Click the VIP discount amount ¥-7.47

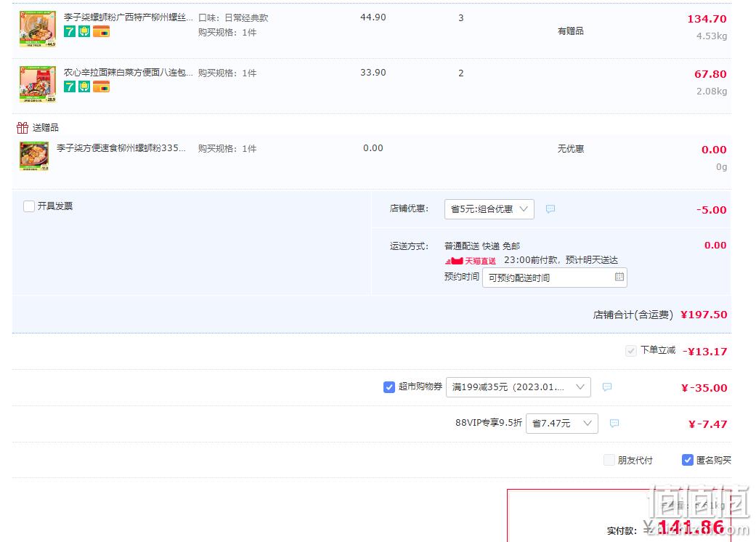click(708, 424)
